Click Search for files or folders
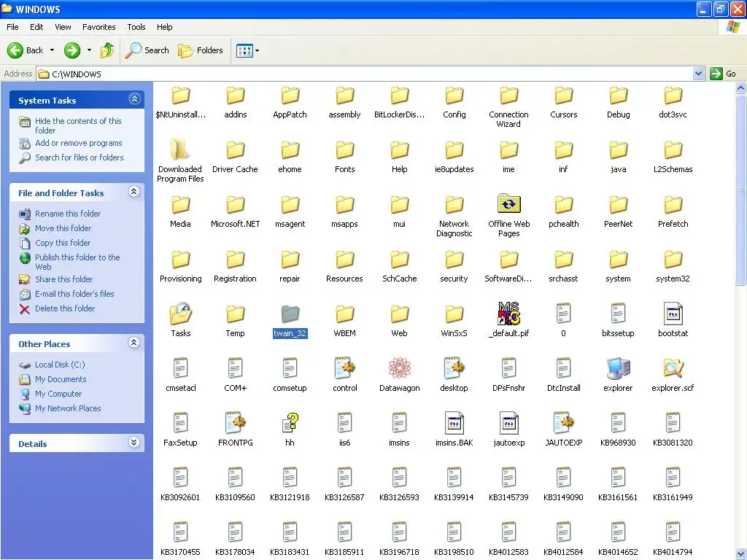Screen dimensions: 747x560 coord(79,157)
